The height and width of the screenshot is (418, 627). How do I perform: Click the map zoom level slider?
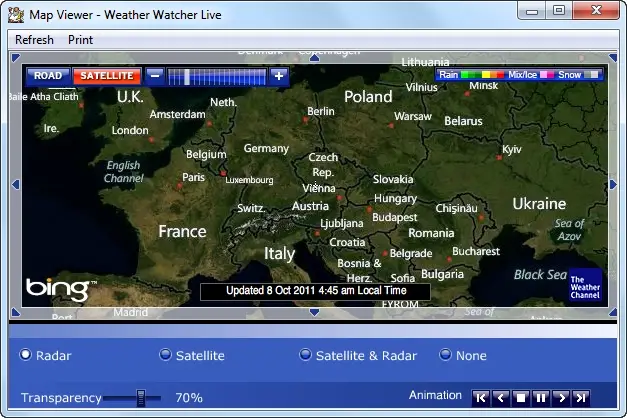[x=216, y=76]
